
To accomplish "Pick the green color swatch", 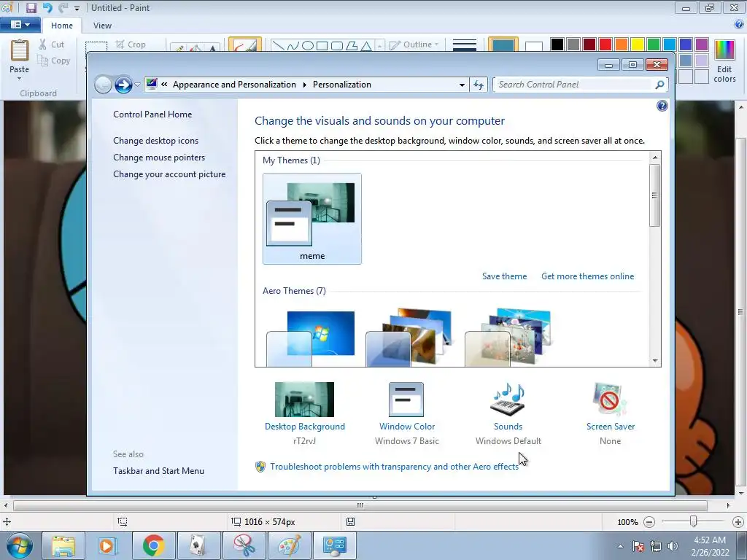I will [x=654, y=44].
